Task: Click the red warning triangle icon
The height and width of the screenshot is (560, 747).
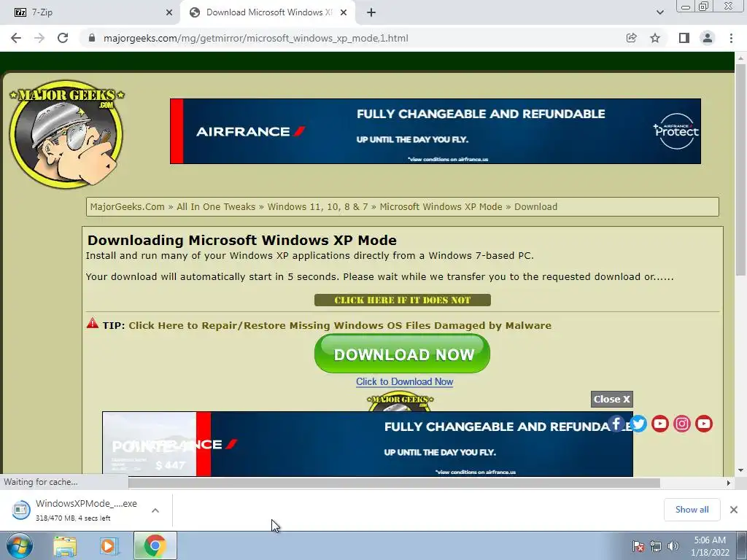Action: coord(93,323)
